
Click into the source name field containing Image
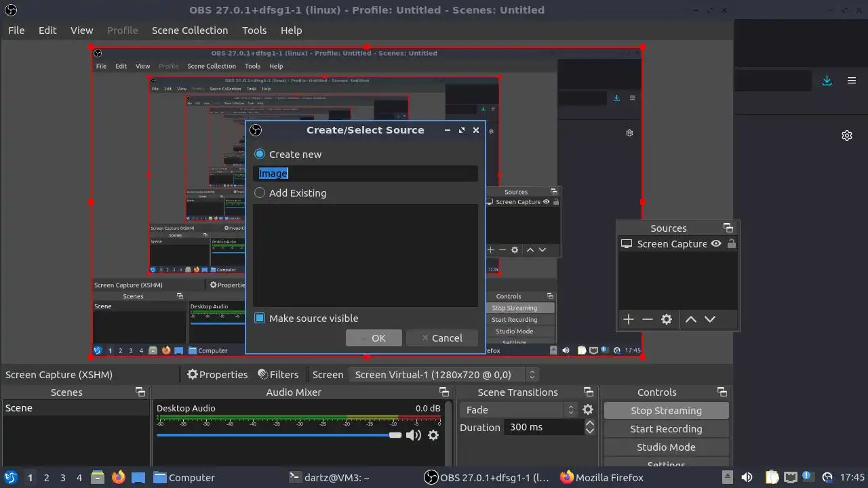366,174
